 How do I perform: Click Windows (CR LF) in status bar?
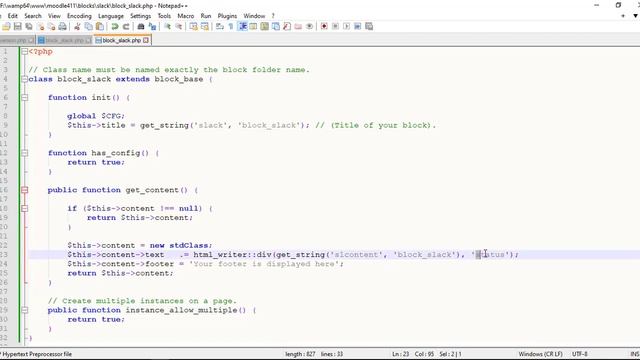(x=540, y=354)
